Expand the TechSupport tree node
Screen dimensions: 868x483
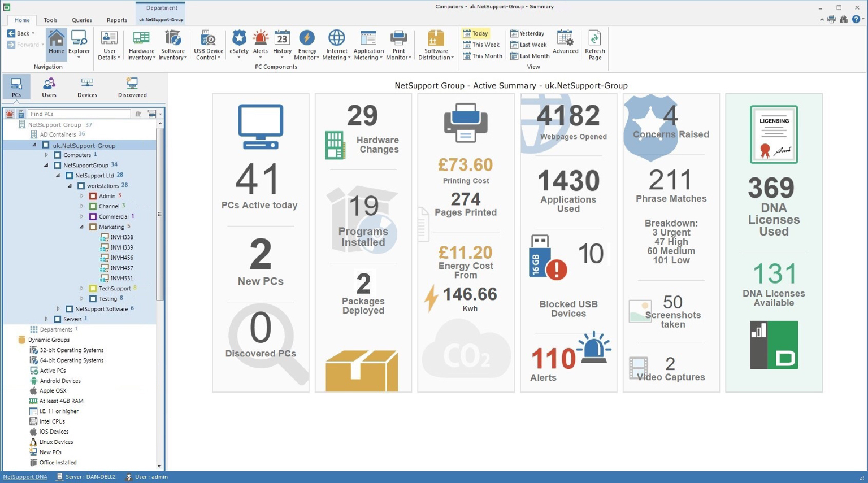click(x=82, y=289)
